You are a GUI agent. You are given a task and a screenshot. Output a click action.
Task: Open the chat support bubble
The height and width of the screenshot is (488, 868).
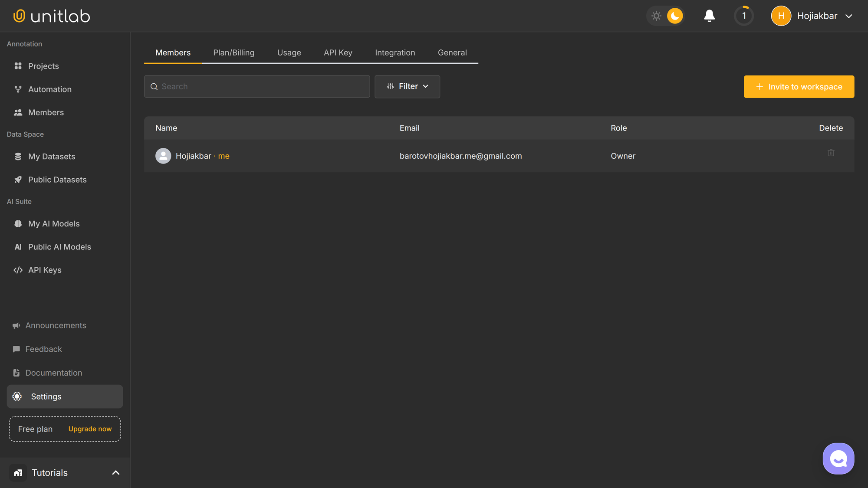(x=838, y=459)
